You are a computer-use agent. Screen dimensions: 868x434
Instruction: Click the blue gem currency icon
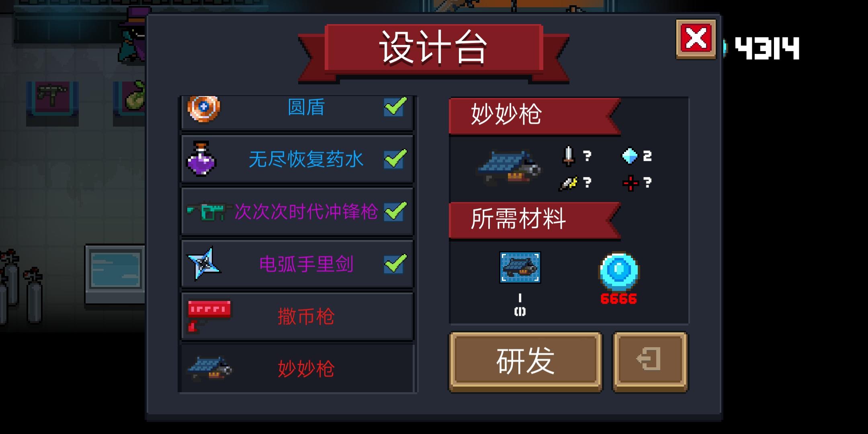pyautogui.click(x=619, y=272)
